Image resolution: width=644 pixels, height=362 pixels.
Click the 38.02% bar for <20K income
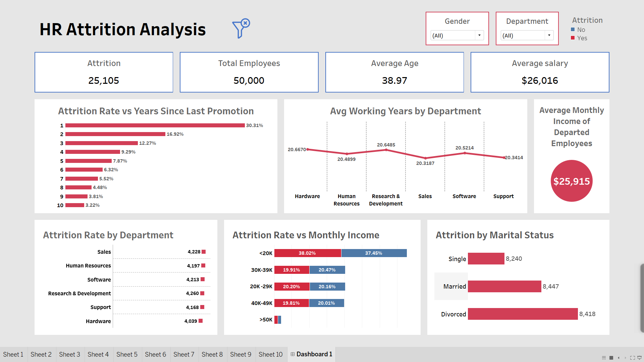[x=307, y=253]
